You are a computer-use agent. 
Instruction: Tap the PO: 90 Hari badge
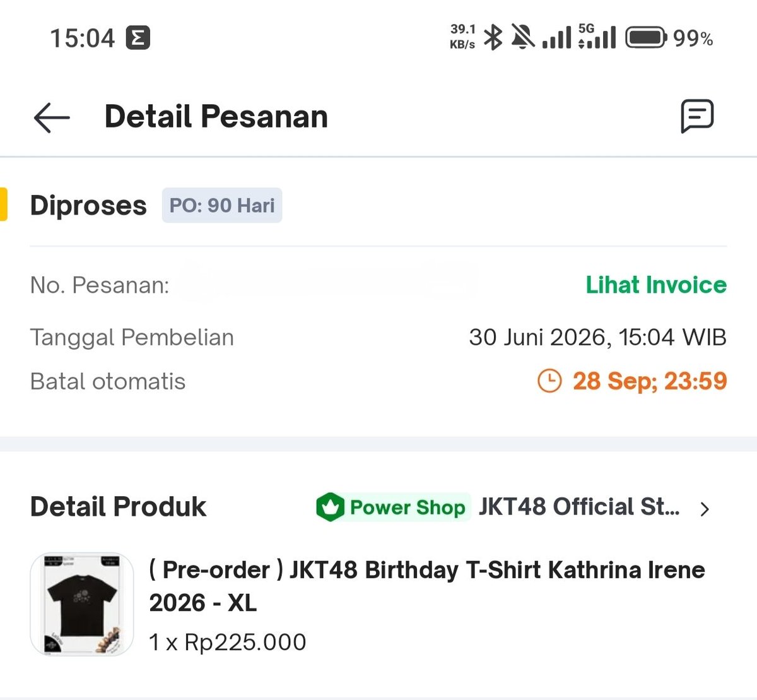coord(222,205)
